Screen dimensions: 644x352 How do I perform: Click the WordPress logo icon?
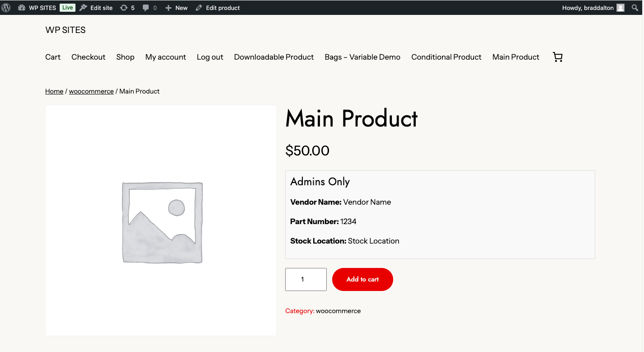click(x=6, y=8)
